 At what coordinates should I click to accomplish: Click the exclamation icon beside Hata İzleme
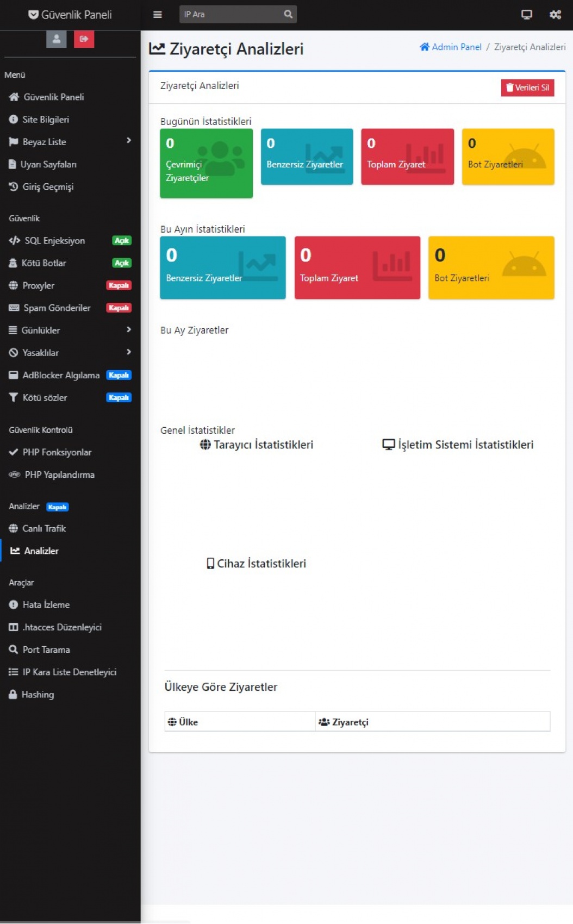click(x=14, y=604)
